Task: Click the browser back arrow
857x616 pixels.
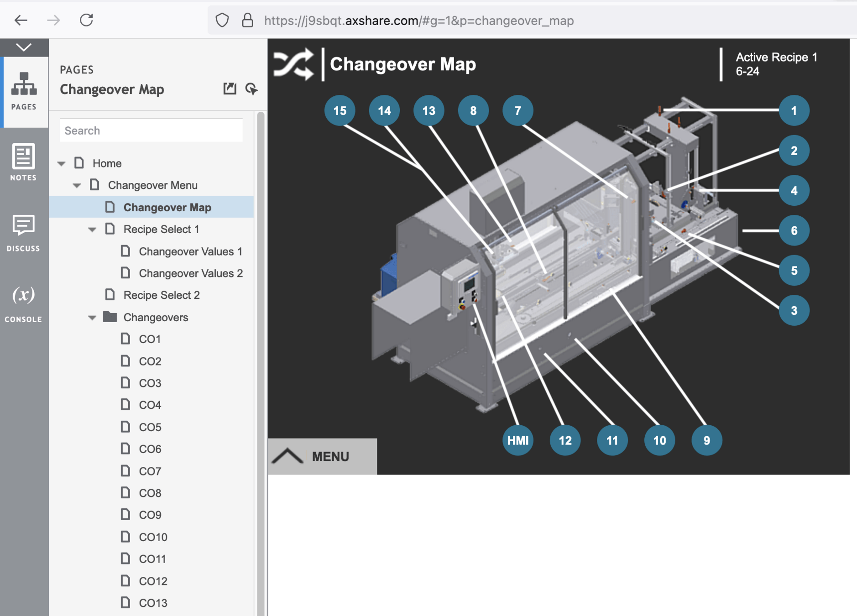Action: [x=21, y=20]
